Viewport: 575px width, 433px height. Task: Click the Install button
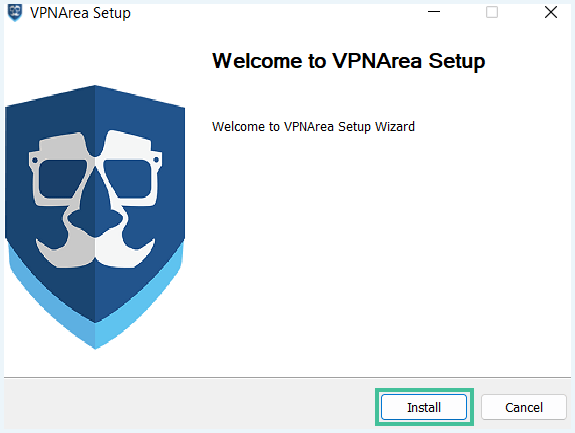[424, 407]
